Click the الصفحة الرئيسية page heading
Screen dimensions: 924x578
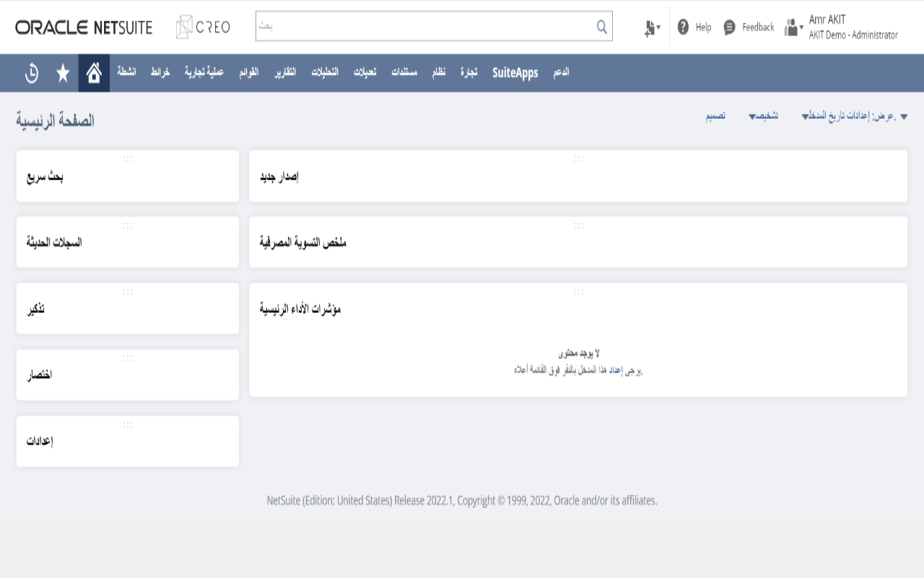click(x=56, y=121)
